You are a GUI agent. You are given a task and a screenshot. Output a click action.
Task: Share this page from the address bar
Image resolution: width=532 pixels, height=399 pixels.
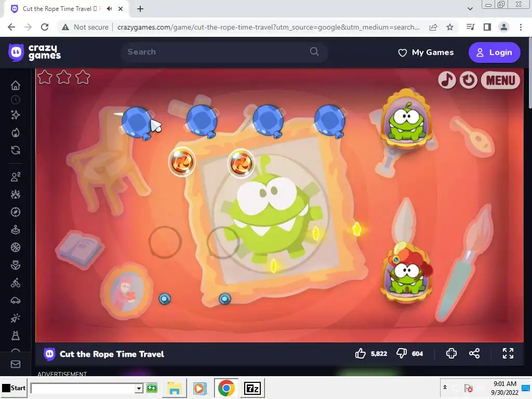[x=433, y=27]
